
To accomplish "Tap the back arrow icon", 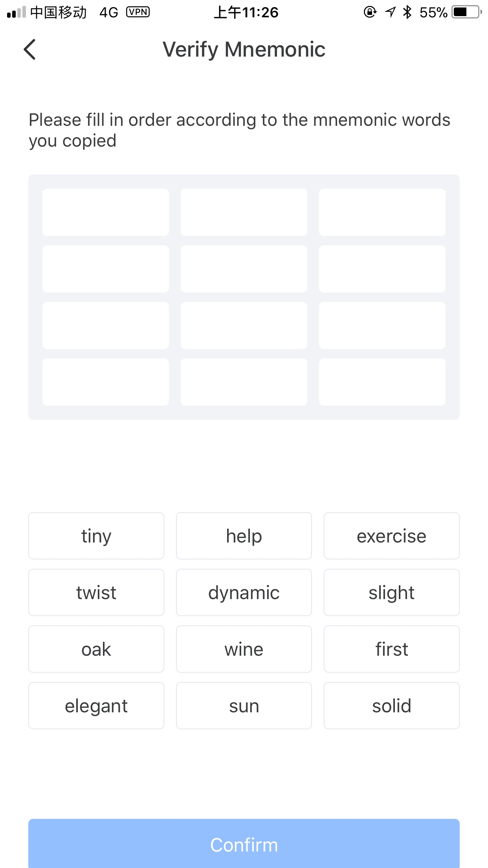I will (30, 50).
